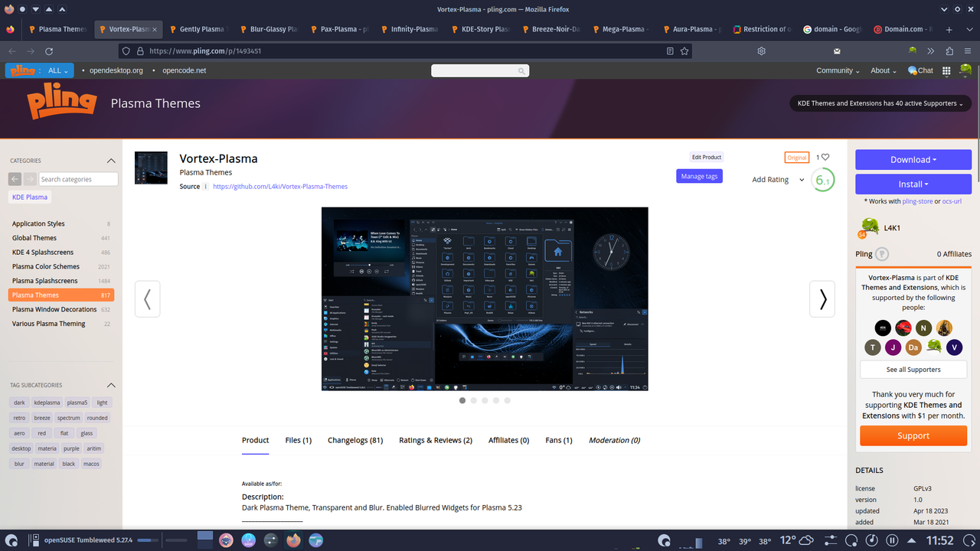Open Ratings & Reviews tab

pos(436,440)
